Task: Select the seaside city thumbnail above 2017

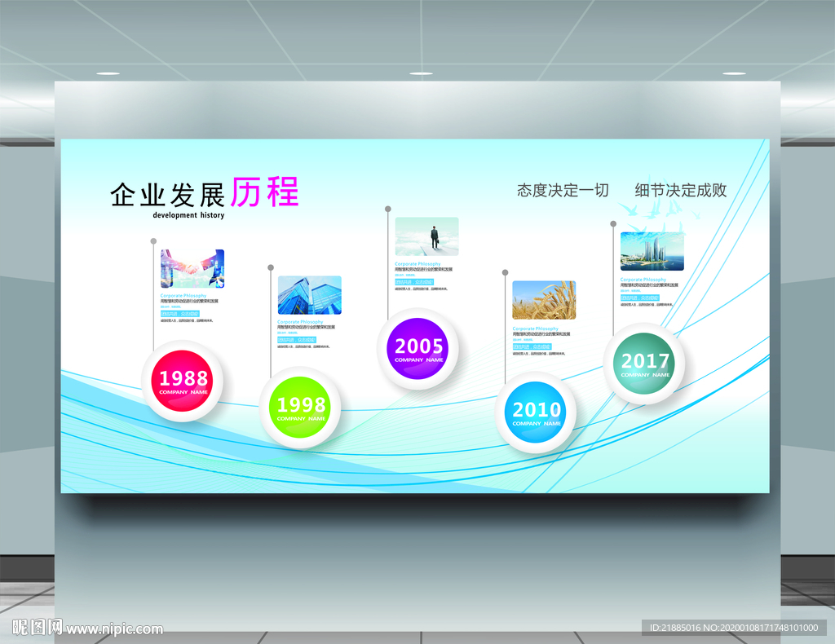Action: click(x=652, y=251)
